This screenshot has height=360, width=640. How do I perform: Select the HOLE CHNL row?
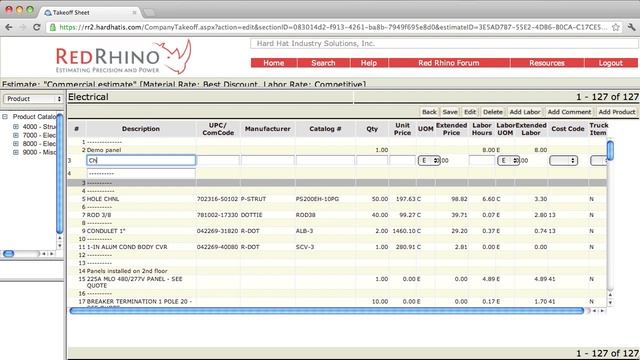[337, 199]
